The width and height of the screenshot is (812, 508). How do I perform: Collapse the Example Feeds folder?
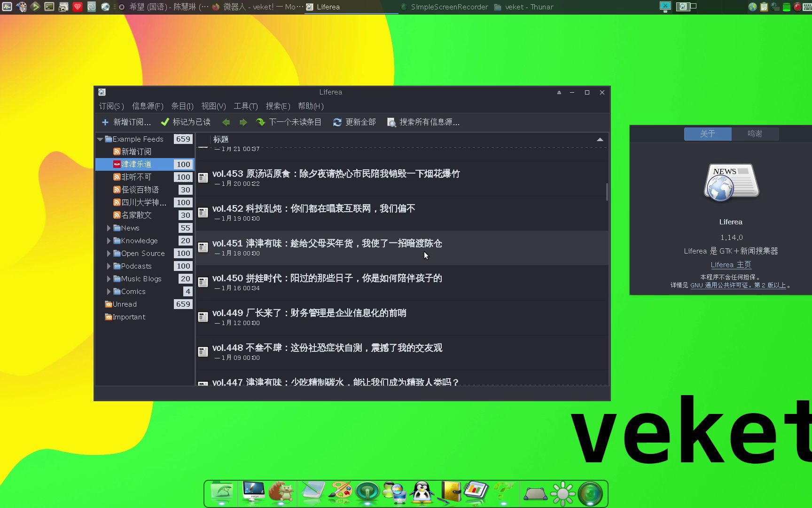point(100,139)
